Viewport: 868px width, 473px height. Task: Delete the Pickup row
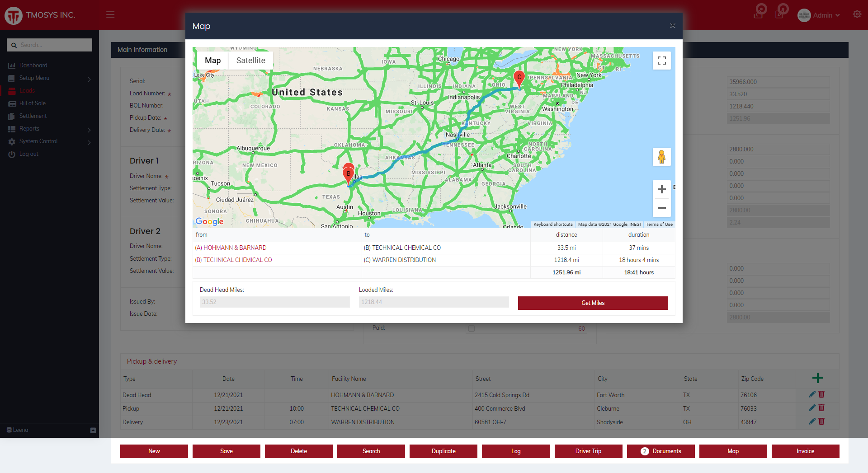coord(822,408)
